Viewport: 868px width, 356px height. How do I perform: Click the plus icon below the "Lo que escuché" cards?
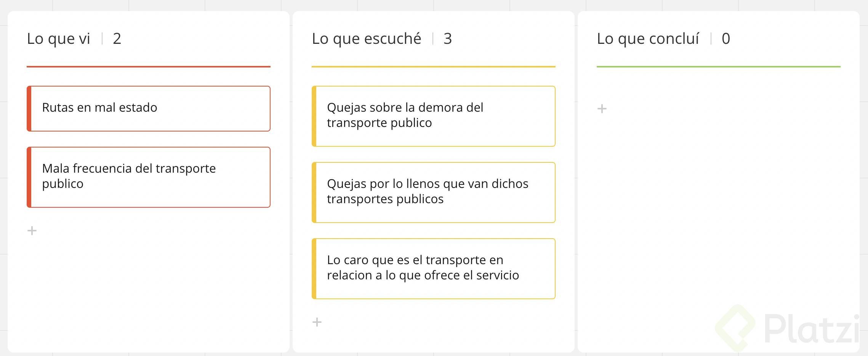click(317, 322)
